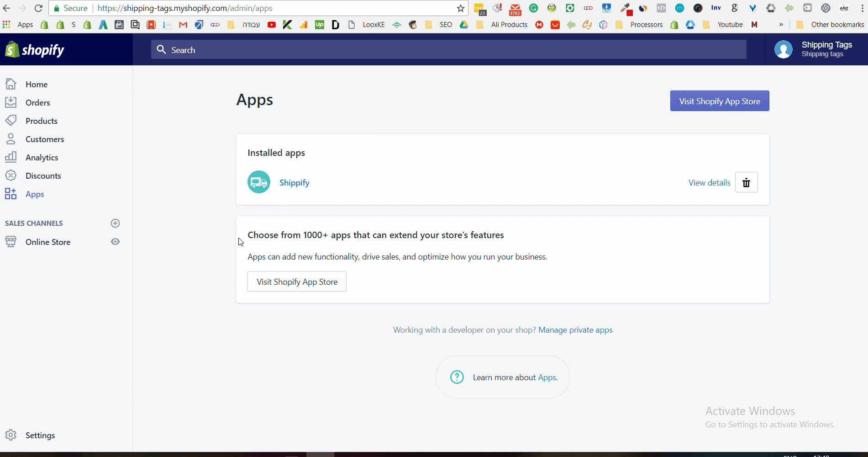Open the SEO bookmarks folder

[x=438, y=25]
